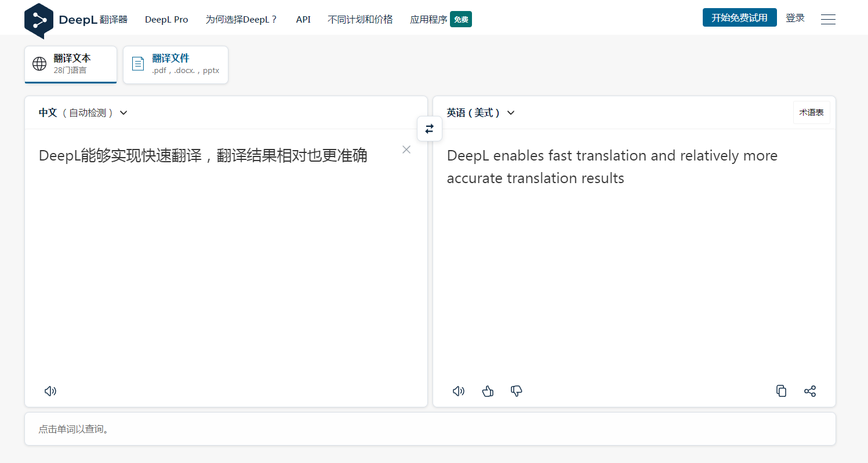Click the '28门语言' subtitle text
The image size is (868, 463).
click(x=70, y=71)
